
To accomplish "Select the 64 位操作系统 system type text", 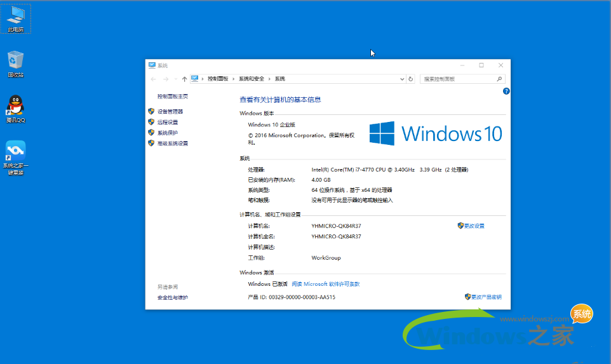I will [x=352, y=190].
